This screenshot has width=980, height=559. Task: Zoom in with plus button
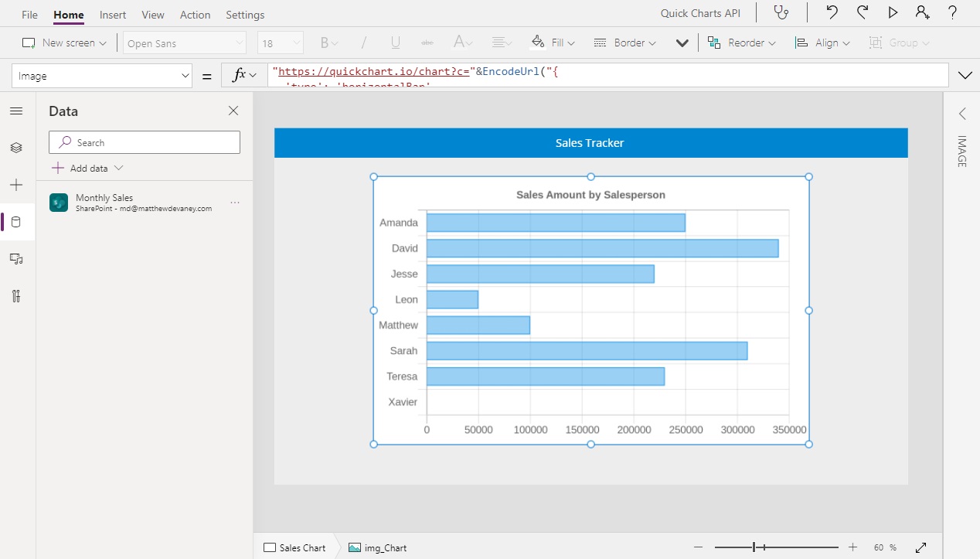(853, 547)
